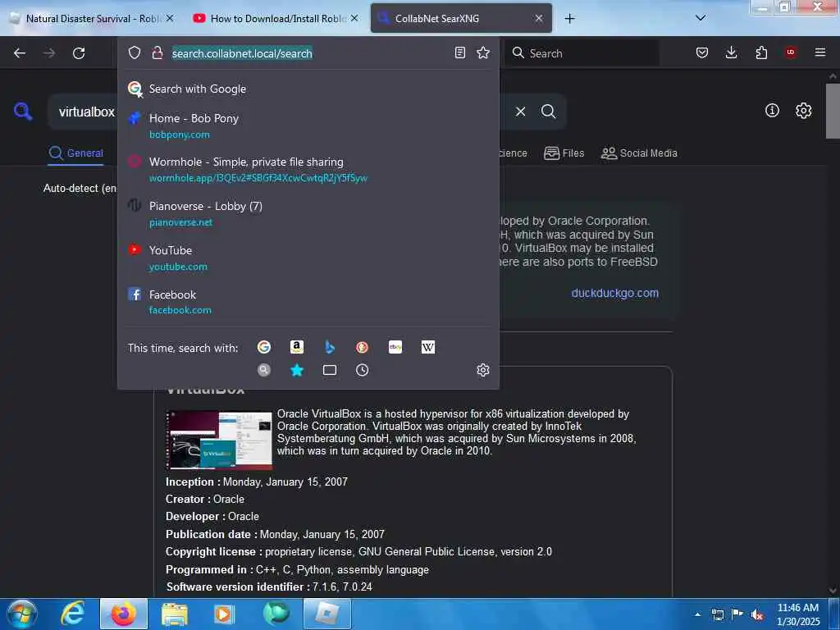The height and width of the screenshot is (630, 840).
Task: Open the taskbar clock showing 11:46 AM
Action: tap(798, 614)
